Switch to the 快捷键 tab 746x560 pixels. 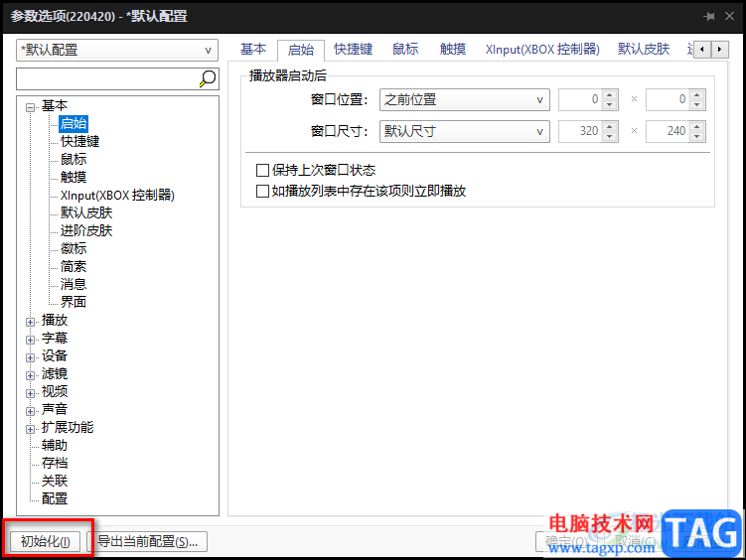point(353,49)
